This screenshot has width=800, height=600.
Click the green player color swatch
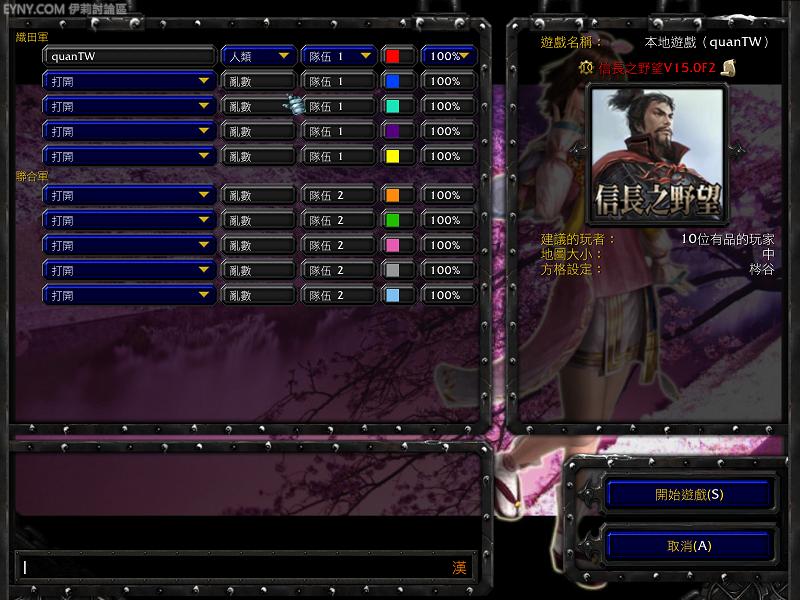point(392,220)
